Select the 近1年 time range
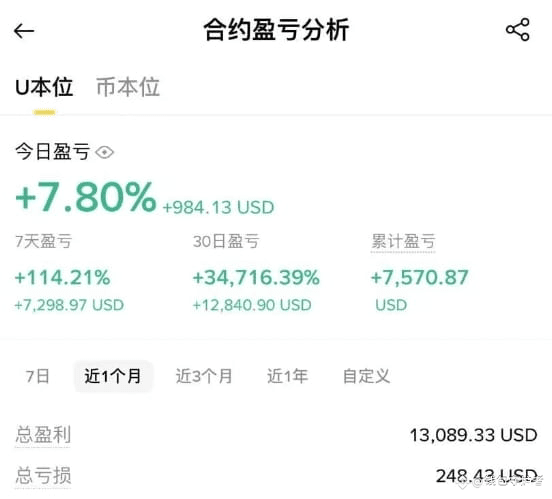This screenshot has width=552, height=499. point(287,376)
